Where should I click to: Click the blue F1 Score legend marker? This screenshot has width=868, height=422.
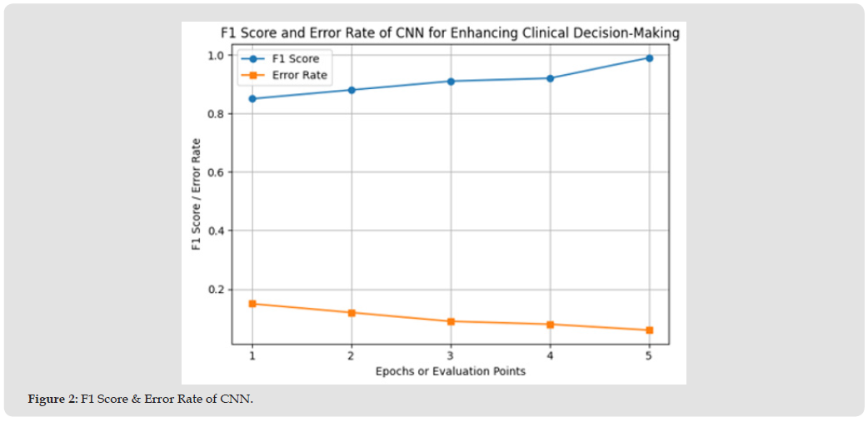[252, 59]
